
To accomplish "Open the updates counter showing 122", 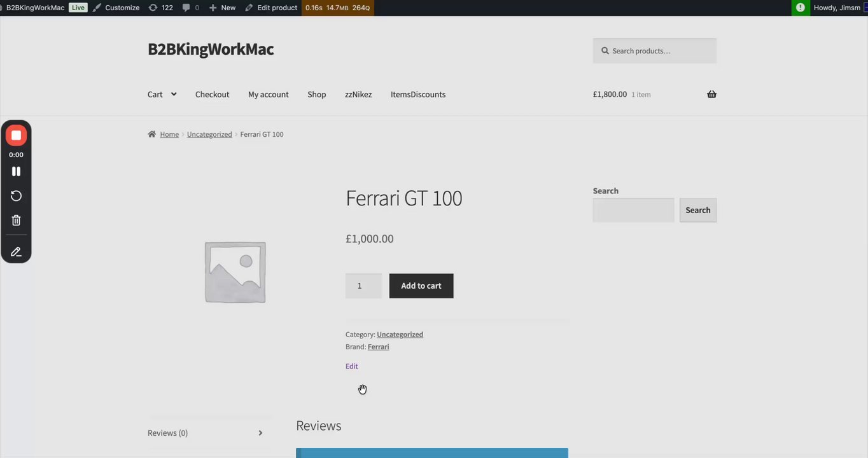I will click(160, 8).
